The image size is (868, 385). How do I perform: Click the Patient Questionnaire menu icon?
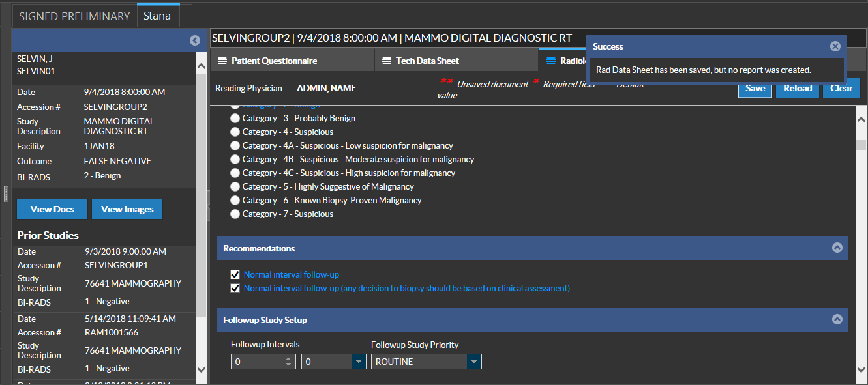[x=222, y=61]
